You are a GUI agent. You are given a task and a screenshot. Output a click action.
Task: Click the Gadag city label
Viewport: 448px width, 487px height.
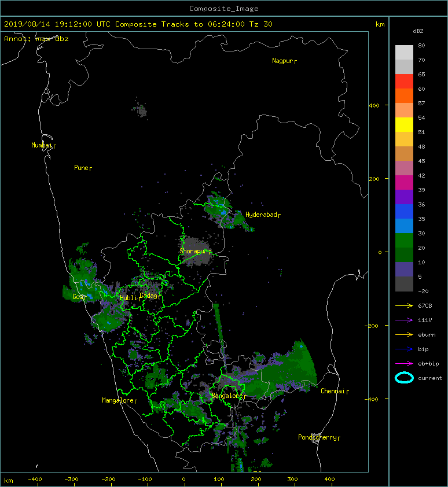(x=150, y=296)
